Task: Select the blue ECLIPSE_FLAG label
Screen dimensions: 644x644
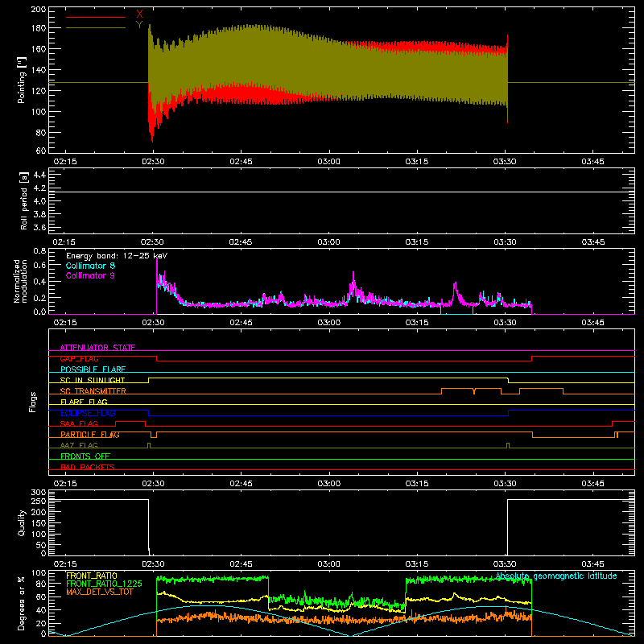Action: click(88, 413)
